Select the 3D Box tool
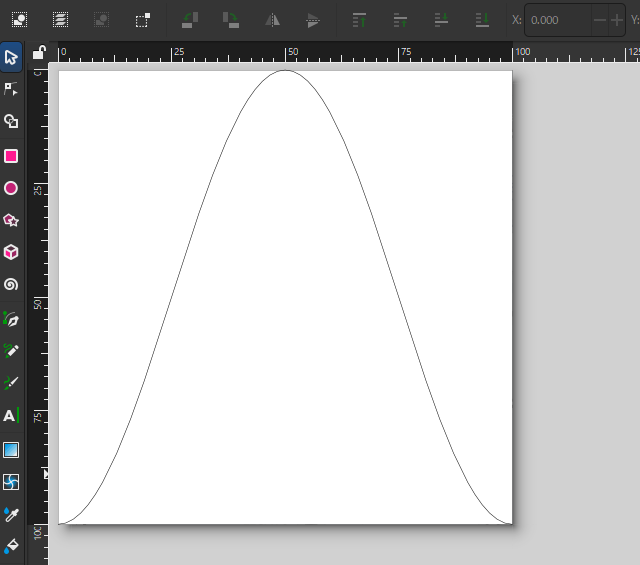640x565 pixels. (x=11, y=252)
